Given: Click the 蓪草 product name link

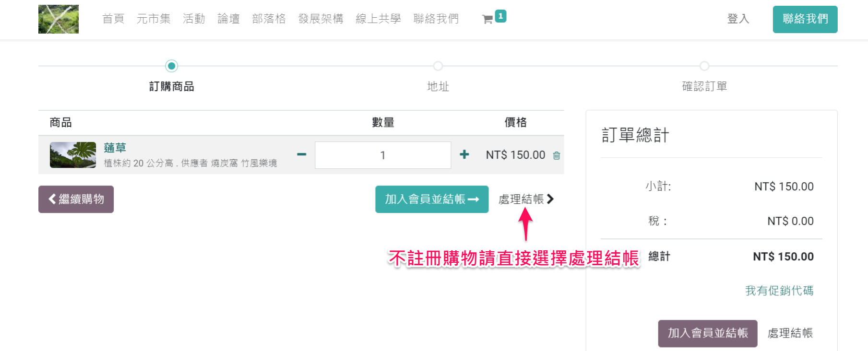Looking at the screenshot, I should click(x=115, y=148).
